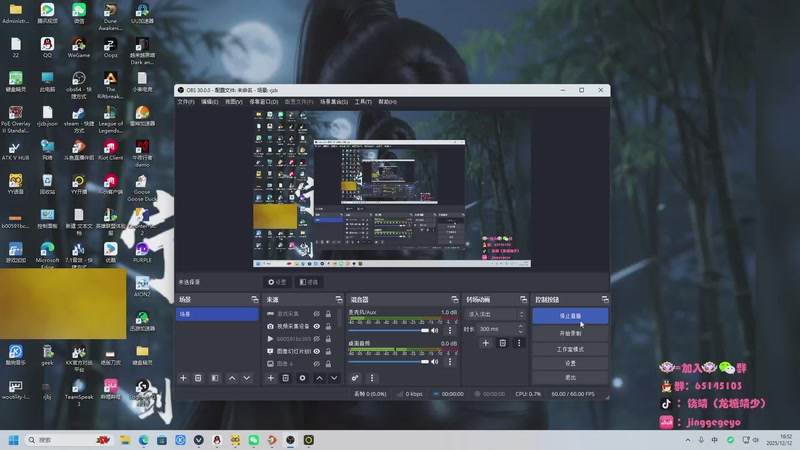The height and width of the screenshot is (450, 800).
Task: Open the 场景集合(S) menu
Action: (334, 102)
